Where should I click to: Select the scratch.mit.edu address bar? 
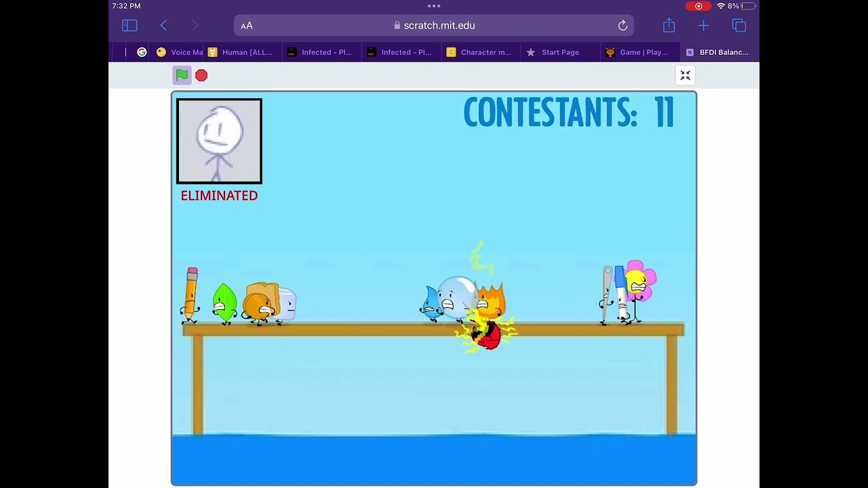coord(434,26)
